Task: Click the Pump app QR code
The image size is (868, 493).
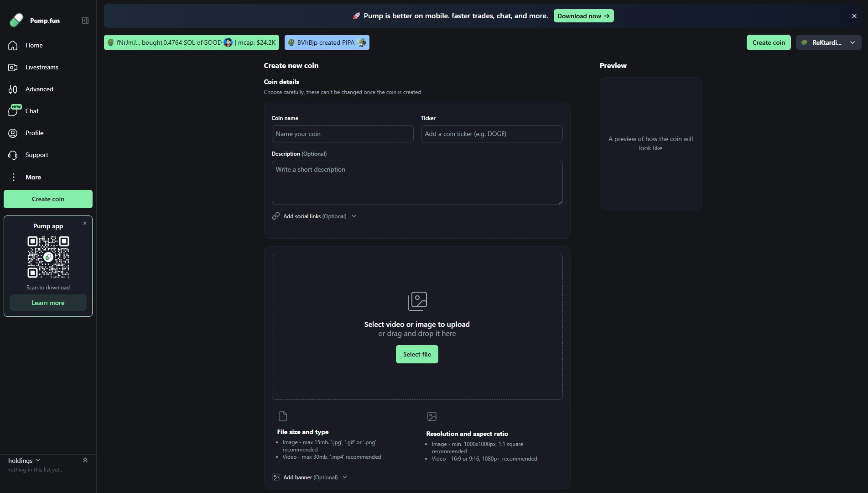Action: point(48,257)
